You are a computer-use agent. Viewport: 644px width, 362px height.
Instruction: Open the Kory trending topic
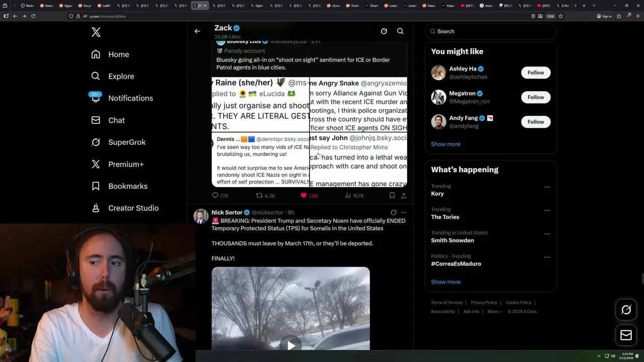[437, 194]
